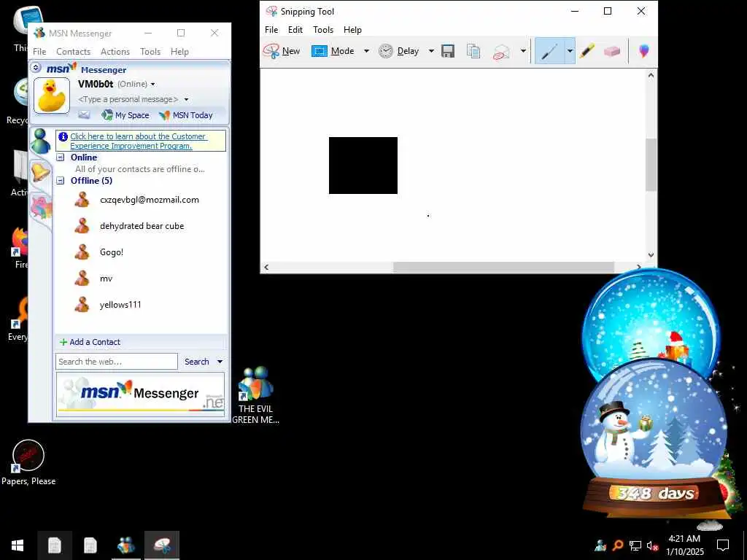
Task: Open the Pen options dropdown arrow
Action: (x=570, y=51)
